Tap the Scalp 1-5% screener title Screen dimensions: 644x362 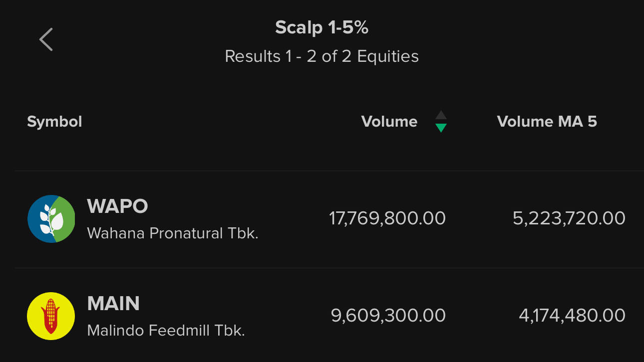tap(322, 28)
